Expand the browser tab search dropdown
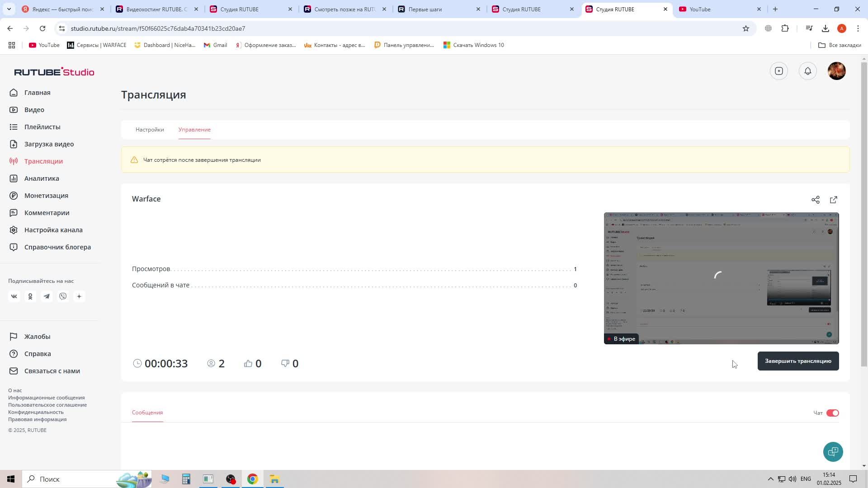The width and height of the screenshot is (868, 488). [9, 9]
